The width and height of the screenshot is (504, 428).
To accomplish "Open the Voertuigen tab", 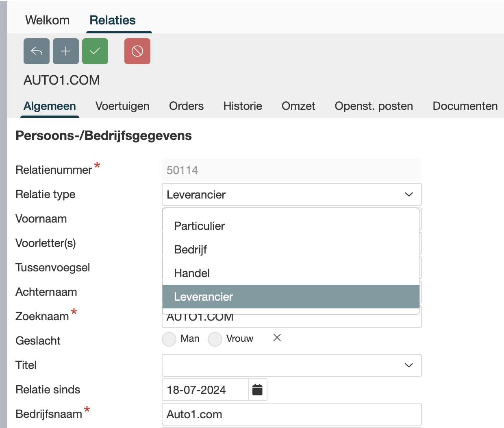I will click(122, 106).
